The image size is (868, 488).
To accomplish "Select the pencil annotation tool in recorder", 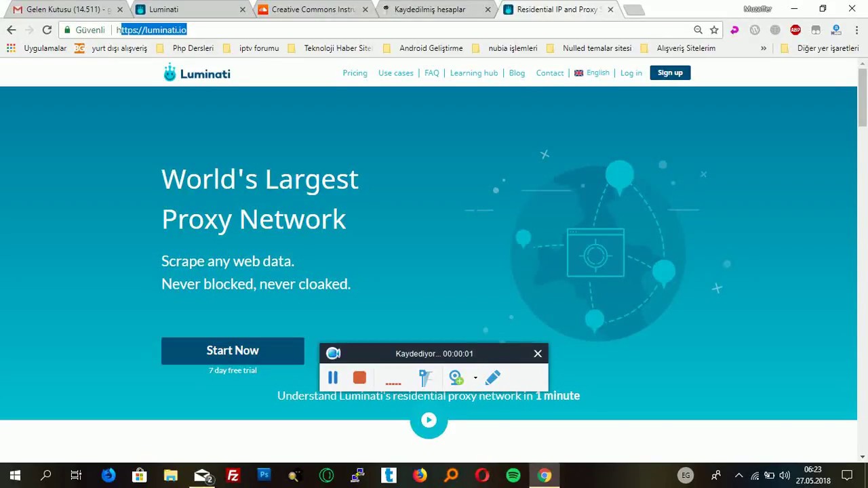I will coord(493,378).
